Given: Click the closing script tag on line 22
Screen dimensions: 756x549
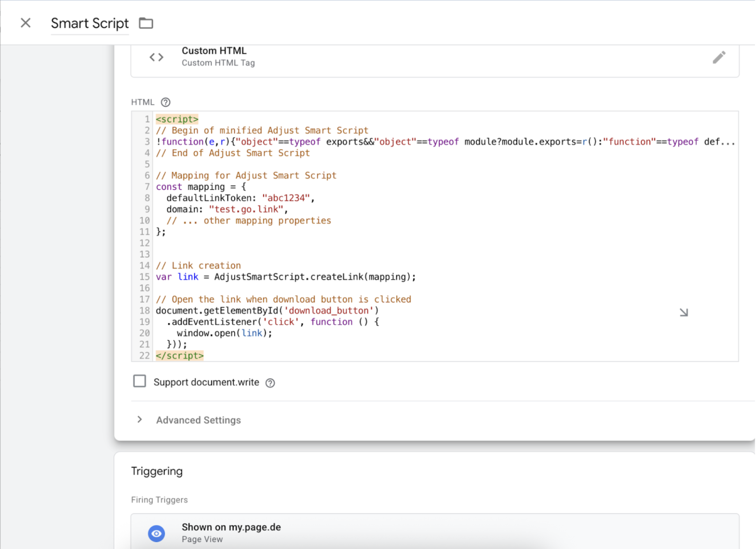Looking at the screenshot, I should [x=179, y=355].
